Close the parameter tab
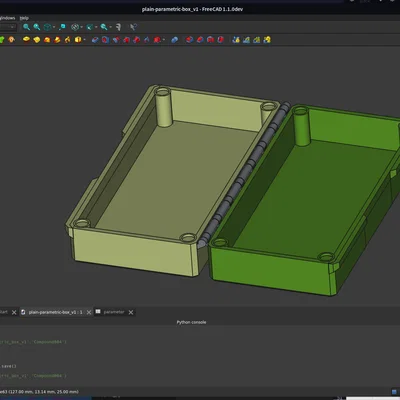 tap(131, 312)
